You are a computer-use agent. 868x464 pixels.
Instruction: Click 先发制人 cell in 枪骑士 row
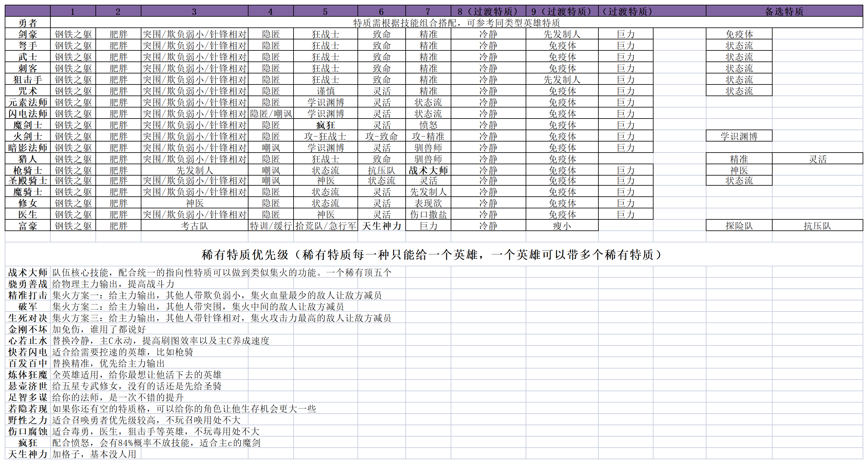coord(194,170)
